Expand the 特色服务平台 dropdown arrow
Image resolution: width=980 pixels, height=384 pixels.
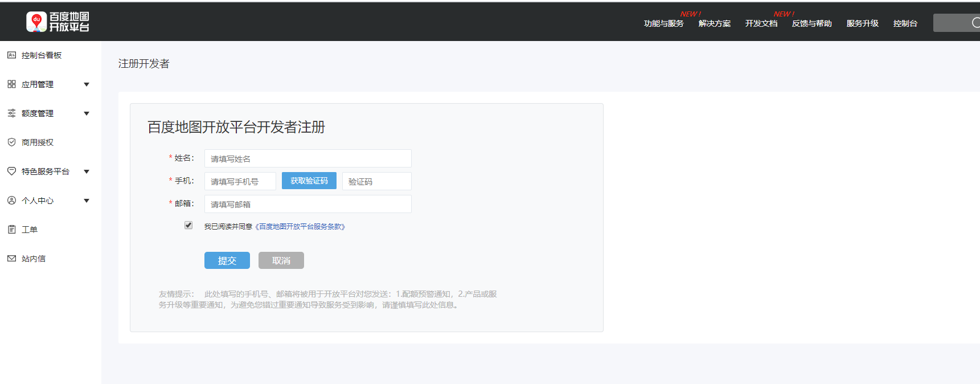[87, 171]
